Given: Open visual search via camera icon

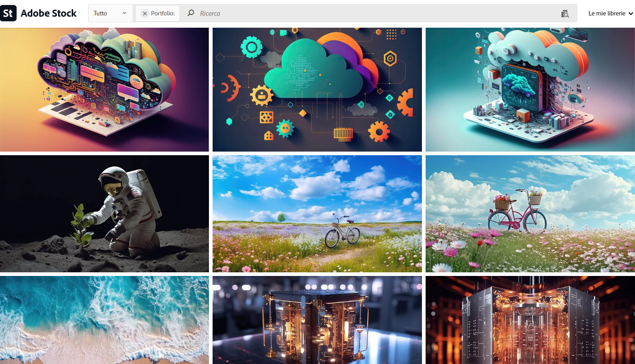Looking at the screenshot, I should (x=565, y=14).
